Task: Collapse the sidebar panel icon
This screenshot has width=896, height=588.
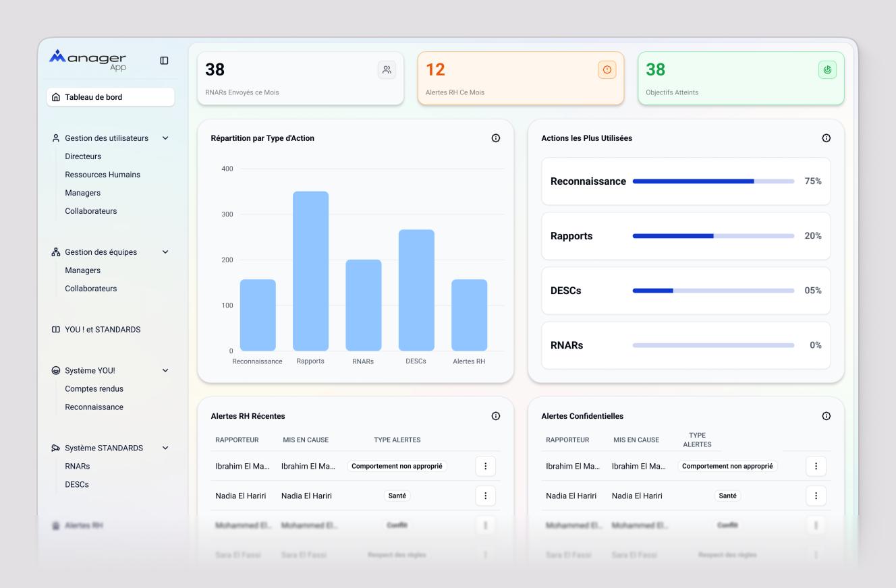Action: 164,61
